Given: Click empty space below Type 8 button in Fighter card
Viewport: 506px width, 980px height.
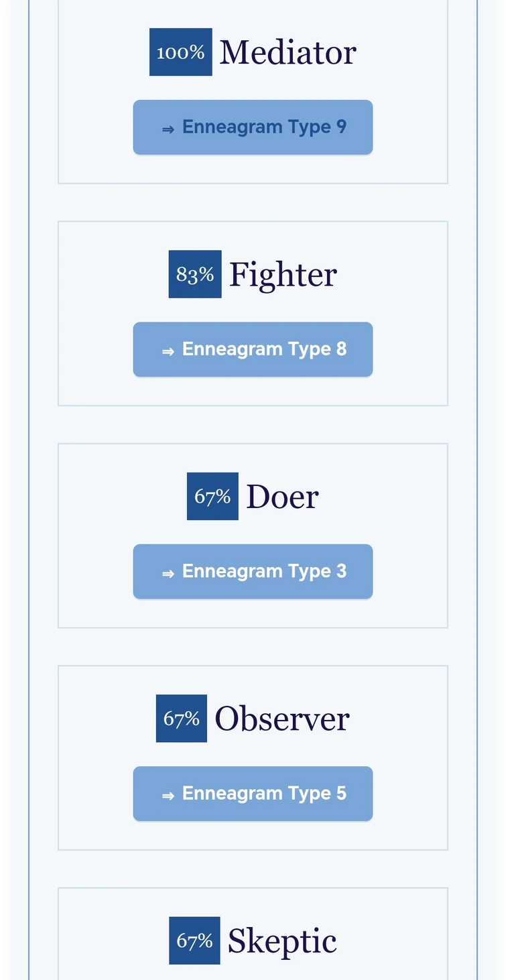Looking at the screenshot, I should [253, 391].
